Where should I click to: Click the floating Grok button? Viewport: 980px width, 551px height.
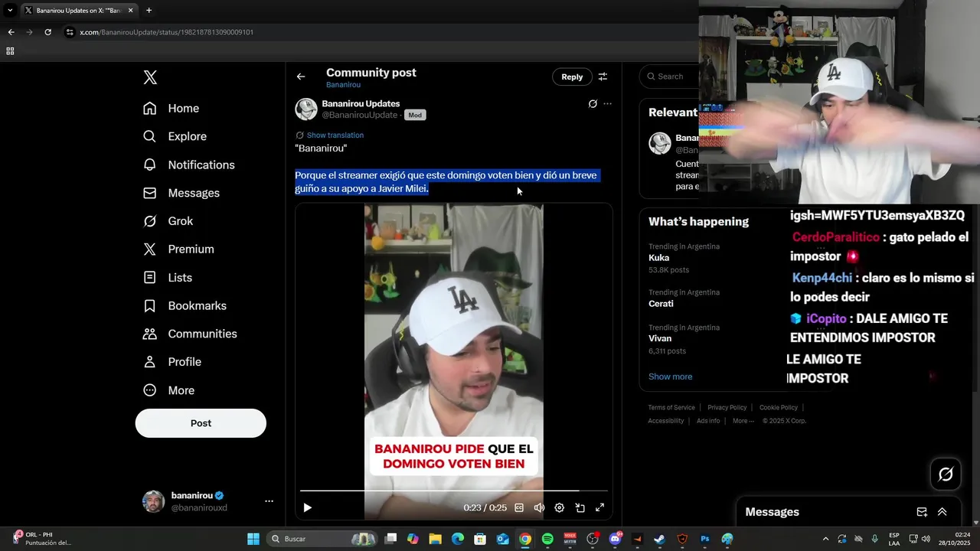(x=946, y=474)
